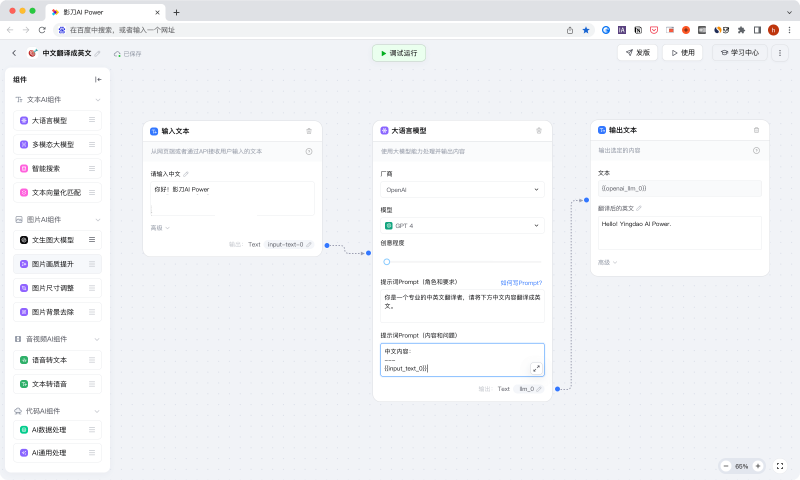The width and height of the screenshot is (800, 480).
Task: Click the 请输入中文 text input field
Action: pos(232,198)
